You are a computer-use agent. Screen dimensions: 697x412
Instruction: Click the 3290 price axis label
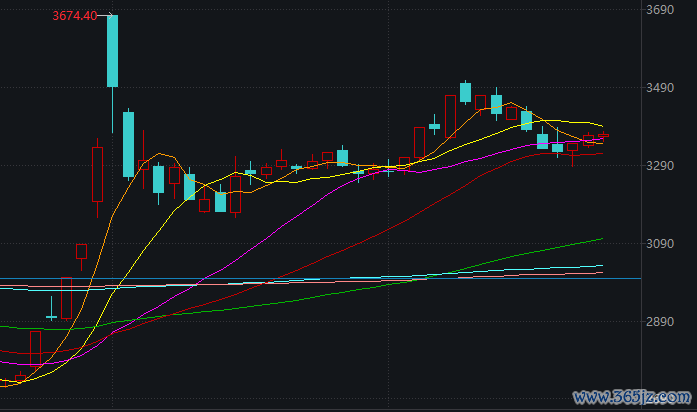point(660,166)
